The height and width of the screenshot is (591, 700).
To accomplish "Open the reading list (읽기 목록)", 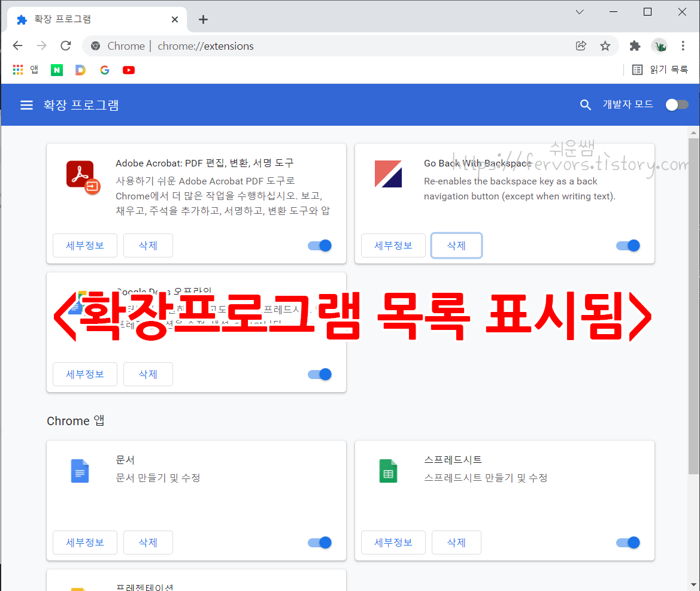I will click(x=660, y=69).
